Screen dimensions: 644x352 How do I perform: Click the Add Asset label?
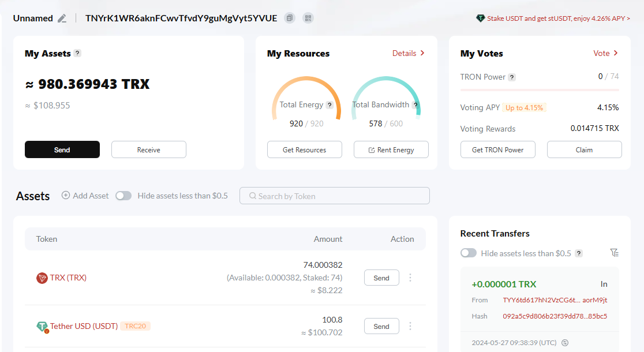91,196
